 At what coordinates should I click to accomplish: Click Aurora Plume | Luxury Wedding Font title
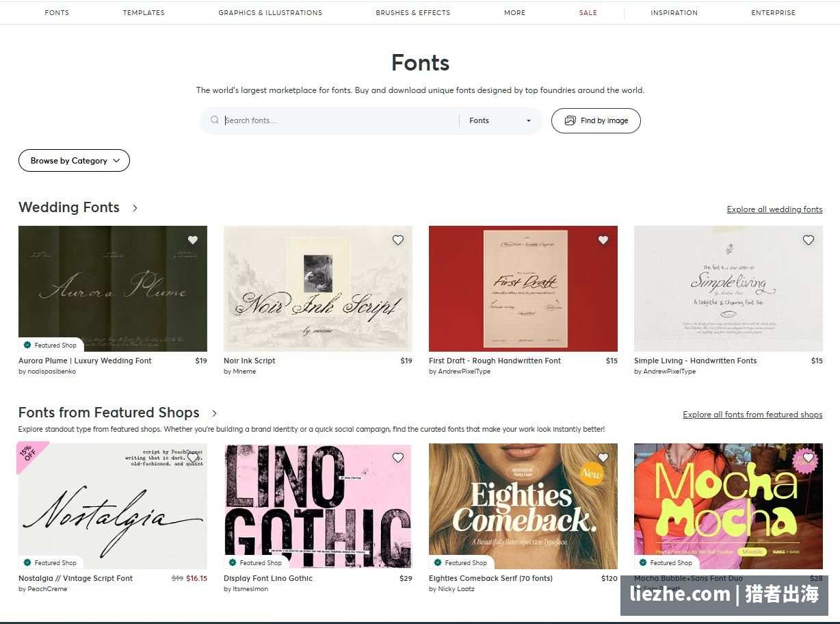click(85, 361)
